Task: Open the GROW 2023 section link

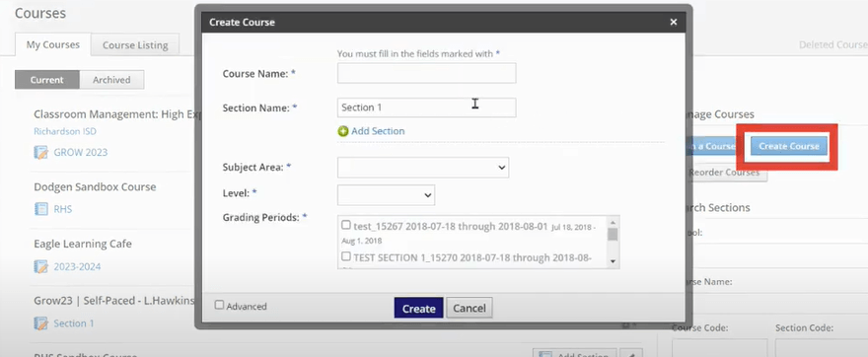Action: pos(80,152)
